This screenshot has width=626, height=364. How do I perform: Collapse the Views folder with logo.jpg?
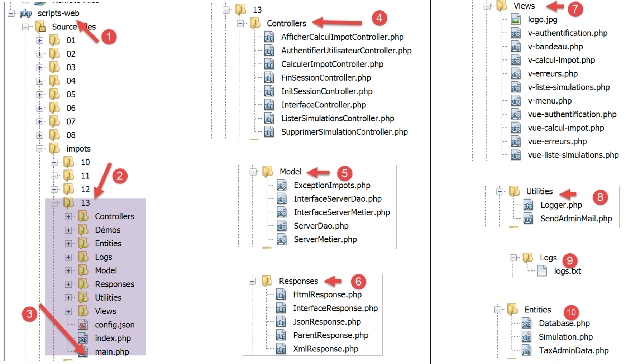click(x=487, y=6)
